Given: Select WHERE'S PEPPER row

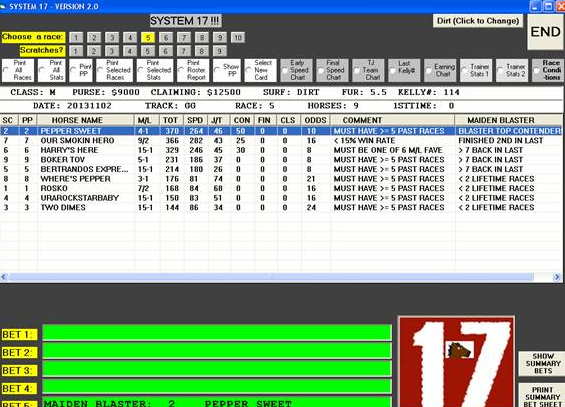Looking at the screenshot, I should [x=281, y=179].
